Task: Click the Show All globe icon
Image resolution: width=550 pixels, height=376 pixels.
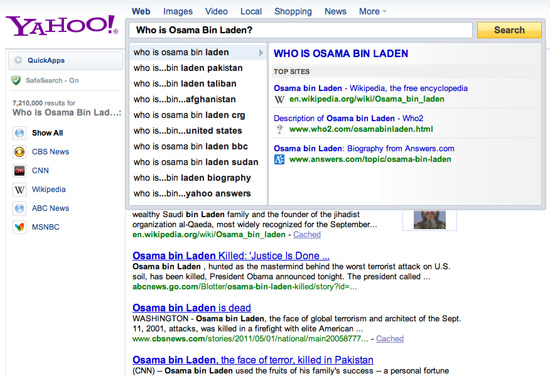Action: point(20,133)
